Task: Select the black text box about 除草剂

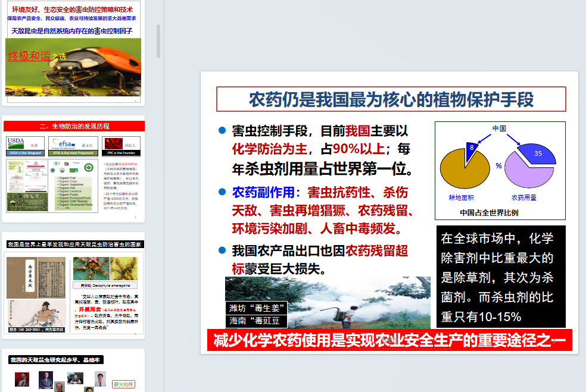Action: [501, 277]
